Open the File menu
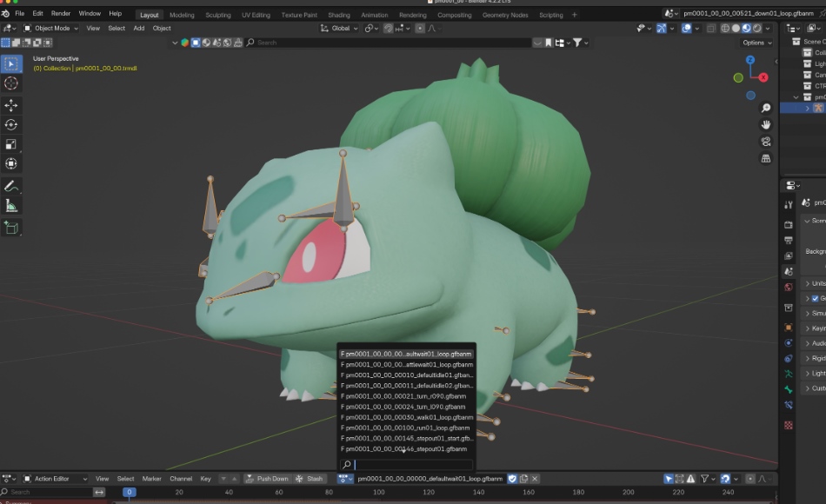The width and height of the screenshot is (826, 504). tap(19, 14)
